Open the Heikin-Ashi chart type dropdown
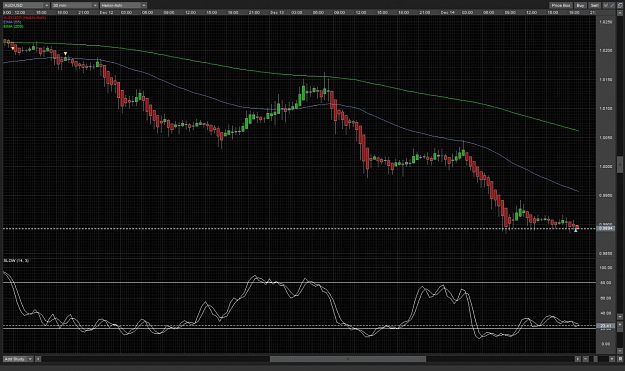The height and width of the screenshot is (371, 625). tap(123, 5)
